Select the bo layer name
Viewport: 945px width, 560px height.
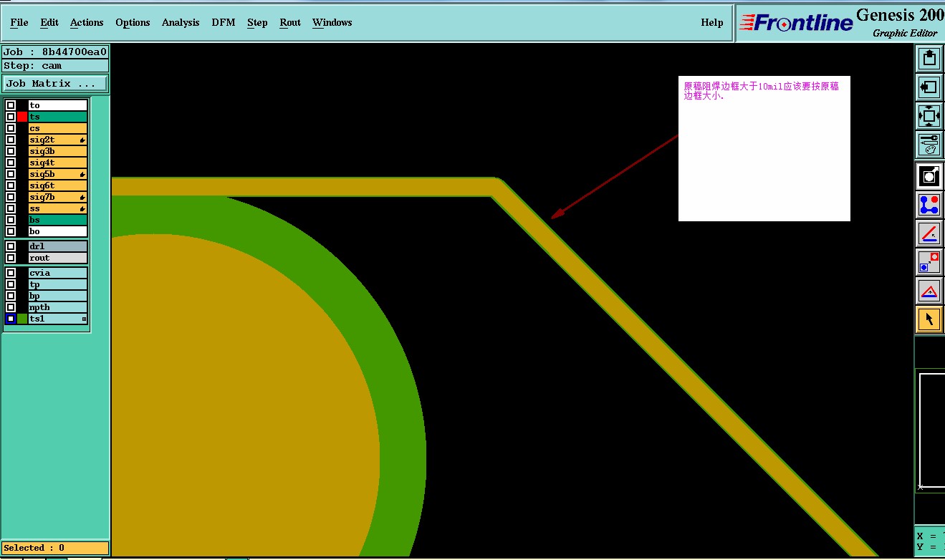pos(57,231)
